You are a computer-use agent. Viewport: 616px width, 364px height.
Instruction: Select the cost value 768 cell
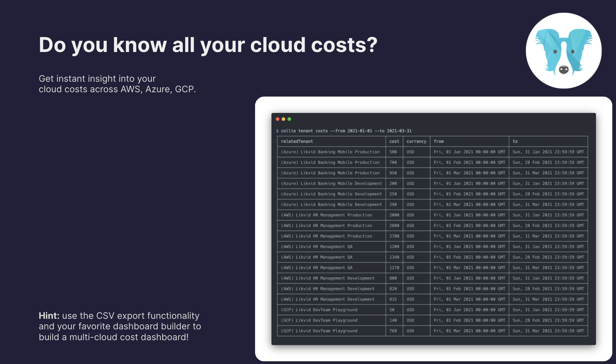393,331
